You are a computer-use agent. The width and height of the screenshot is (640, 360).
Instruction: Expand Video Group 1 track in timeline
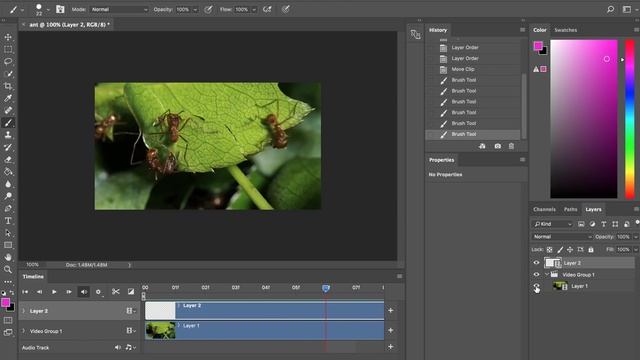tap(23, 331)
